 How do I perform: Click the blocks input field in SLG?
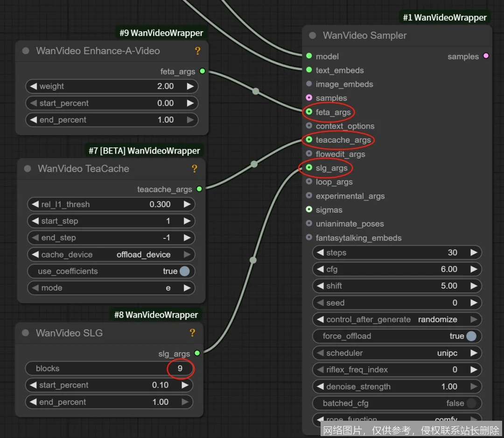coord(109,368)
